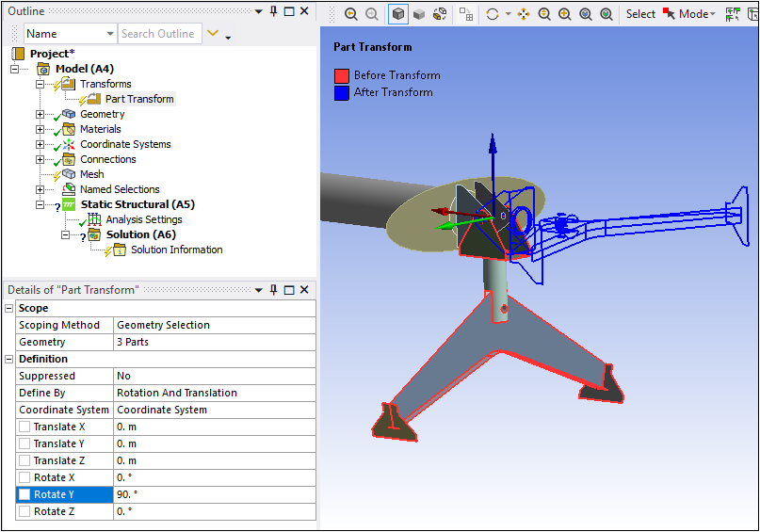The width and height of the screenshot is (760, 532).
Task: Expand the Coordinate Systems node
Action: 40,144
